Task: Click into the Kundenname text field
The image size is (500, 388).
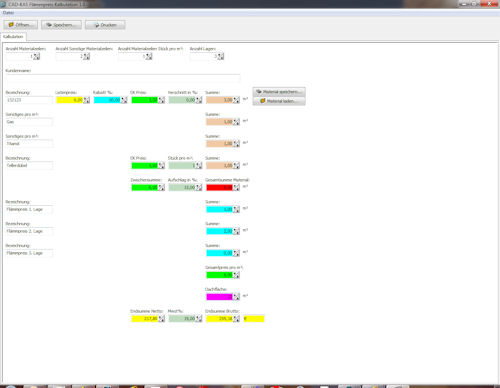Action: tap(123, 78)
